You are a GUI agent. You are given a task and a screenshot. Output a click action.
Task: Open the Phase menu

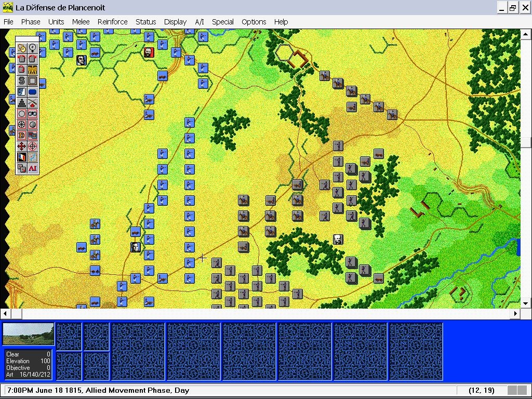click(x=31, y=22)
